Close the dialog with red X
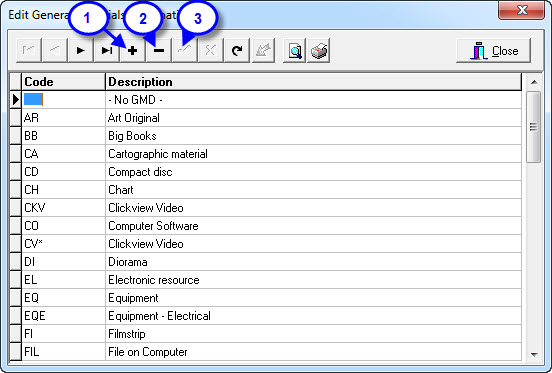Viewport: 552px width, 373px height. click(522, 10)
